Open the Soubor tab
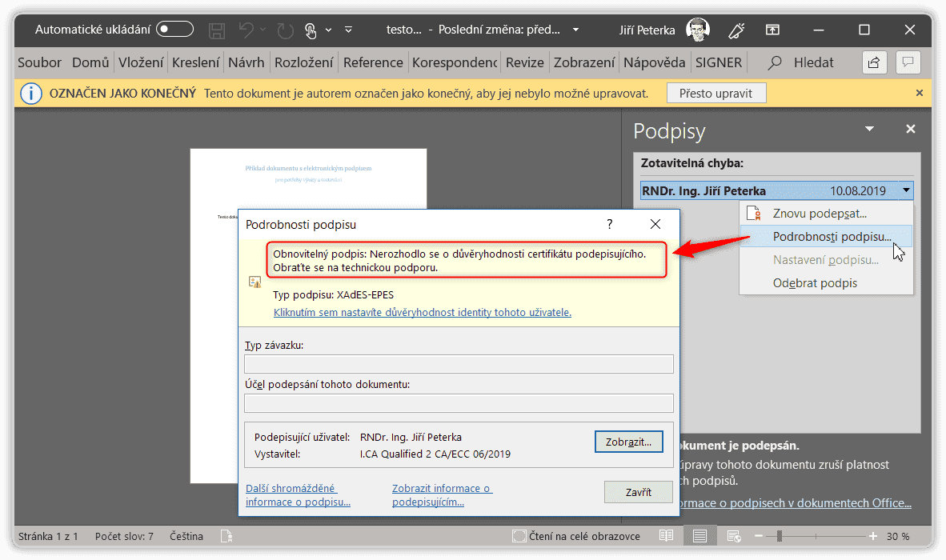 [40, 62]
